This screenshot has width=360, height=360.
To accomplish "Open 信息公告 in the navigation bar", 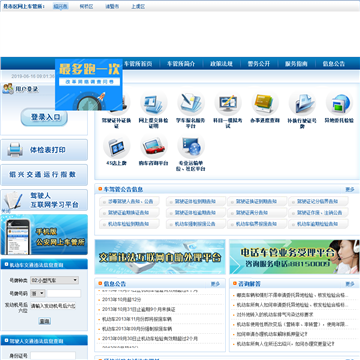I will pyautogui.click(x=334, y=64).
